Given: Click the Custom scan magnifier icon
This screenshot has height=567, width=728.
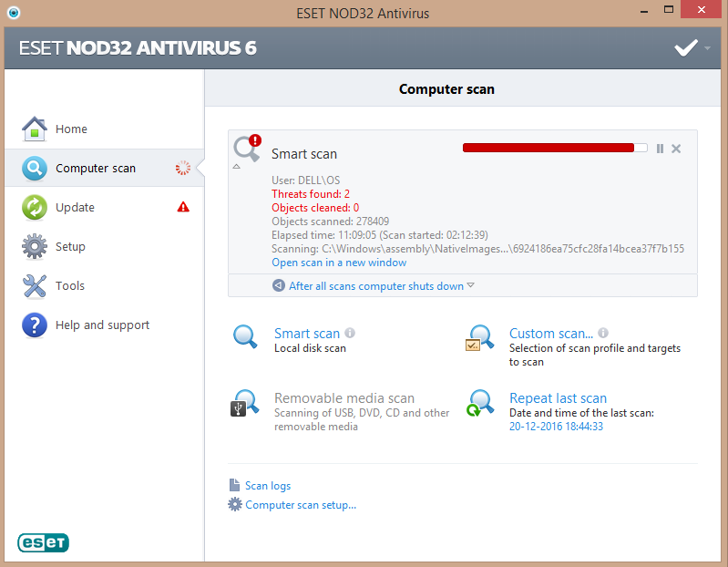Looking at the screenshot, I should coord(479,337).
